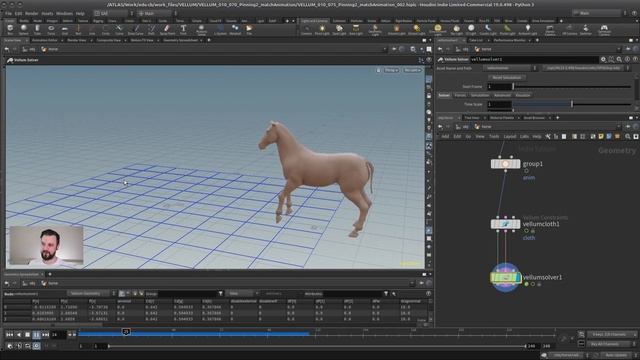This screenshot has height=360, width=640.
Task: Add a Spot Light from shelf
Action: tap(339, 29)
